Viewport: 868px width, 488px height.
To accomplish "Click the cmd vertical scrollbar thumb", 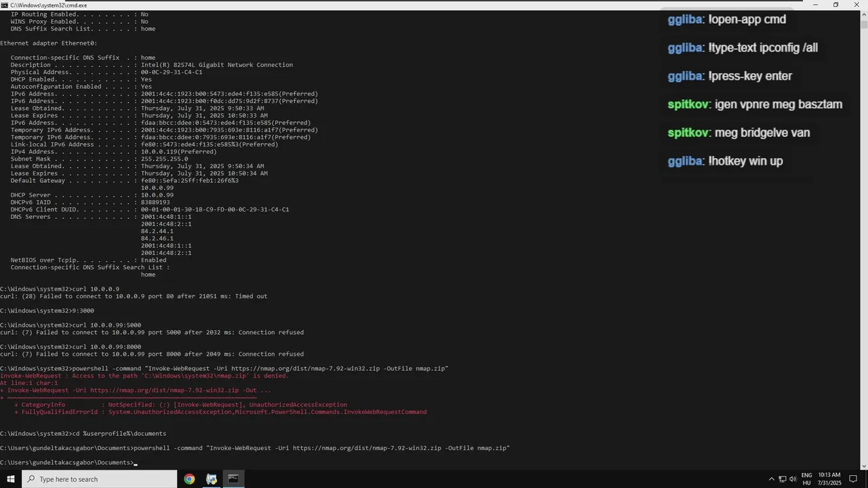I will click(x=864, y=23).
